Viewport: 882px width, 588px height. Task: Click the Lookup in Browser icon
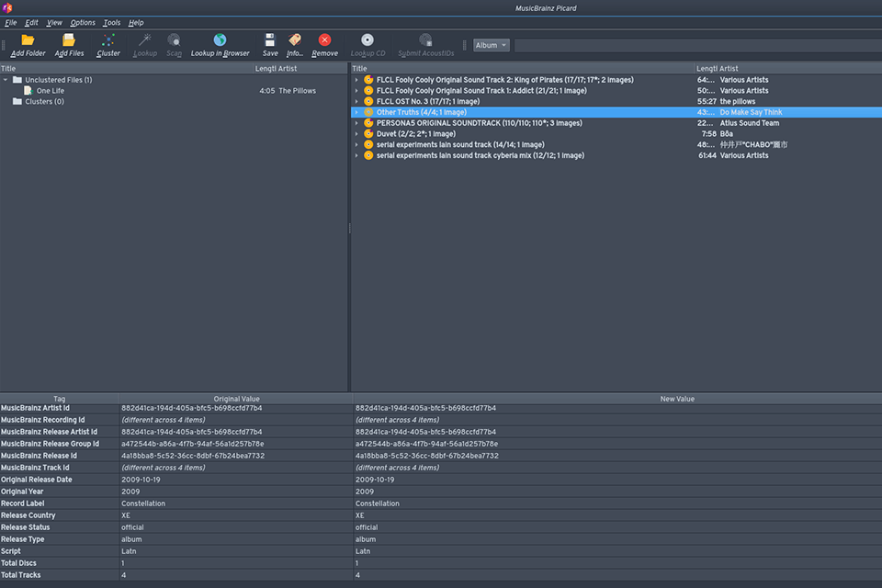(220, 40)
